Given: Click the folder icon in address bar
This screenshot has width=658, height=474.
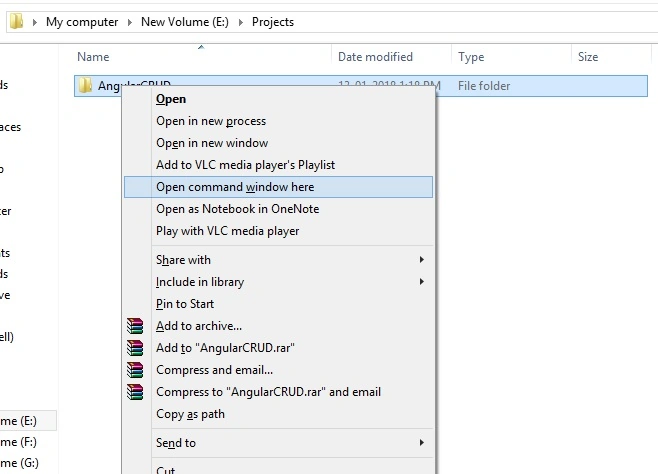Looking at the screenshot, I should click(x=16, y=21).
